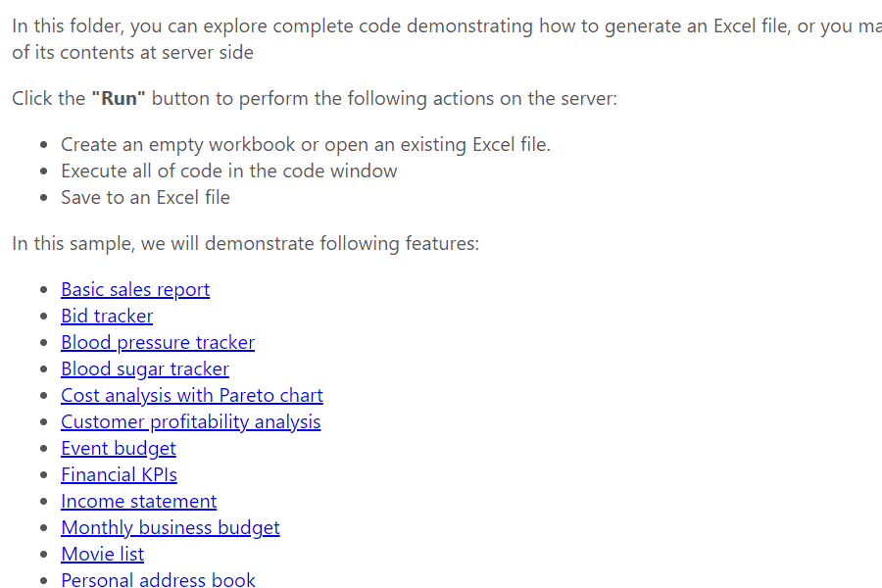Click the "Create an empty workbook" list item

(x=306, y=145)
